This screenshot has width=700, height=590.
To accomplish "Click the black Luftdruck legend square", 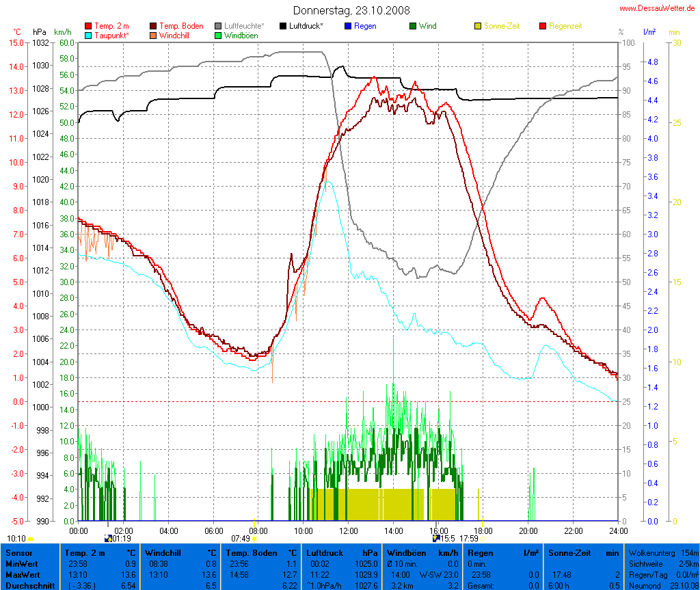I will [284, 26].
